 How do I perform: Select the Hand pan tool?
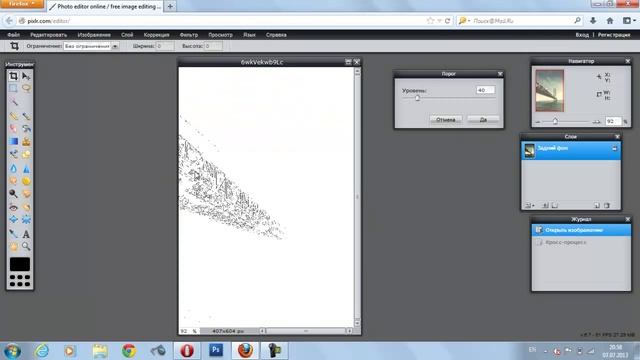coord(13,247)
